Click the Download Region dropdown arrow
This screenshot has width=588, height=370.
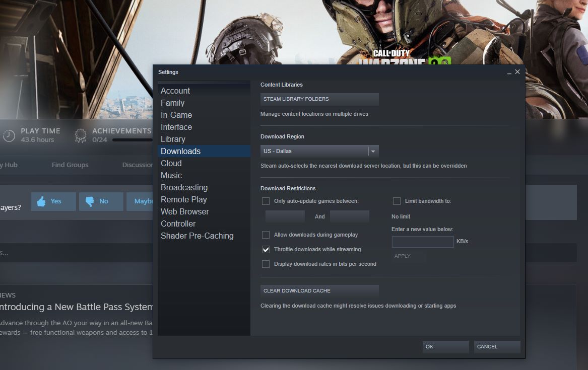(373, 152)
